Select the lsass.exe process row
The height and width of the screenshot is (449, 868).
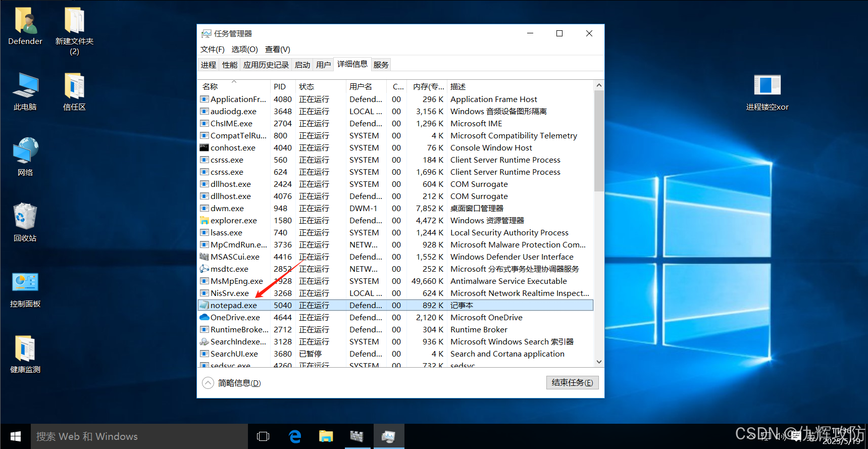(x=395, y=232)
